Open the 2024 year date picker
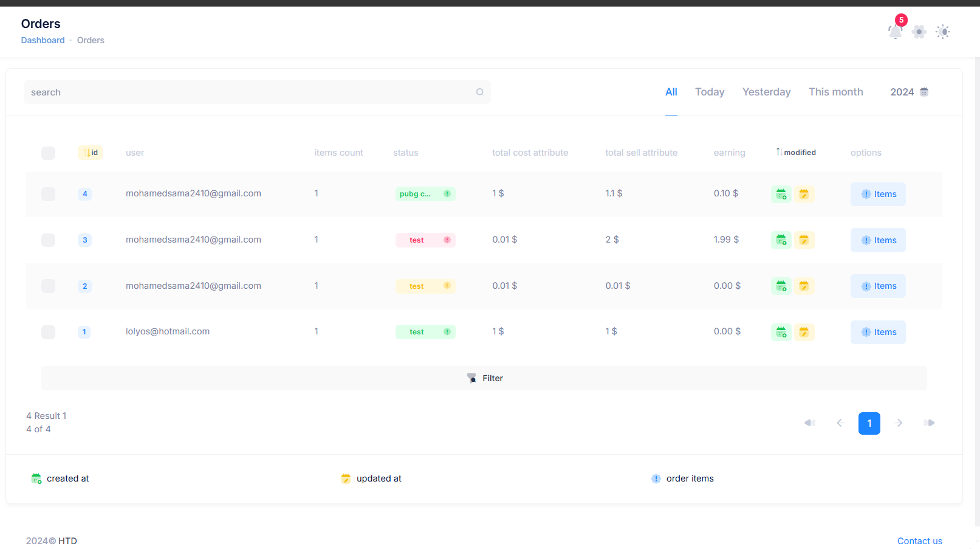Image resolution: width=980 pixels, height=549 pixels. [909, 92]
